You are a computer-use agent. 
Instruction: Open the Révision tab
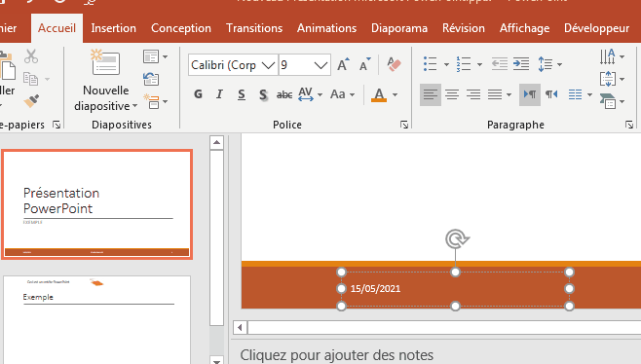[x=464, y=28]
